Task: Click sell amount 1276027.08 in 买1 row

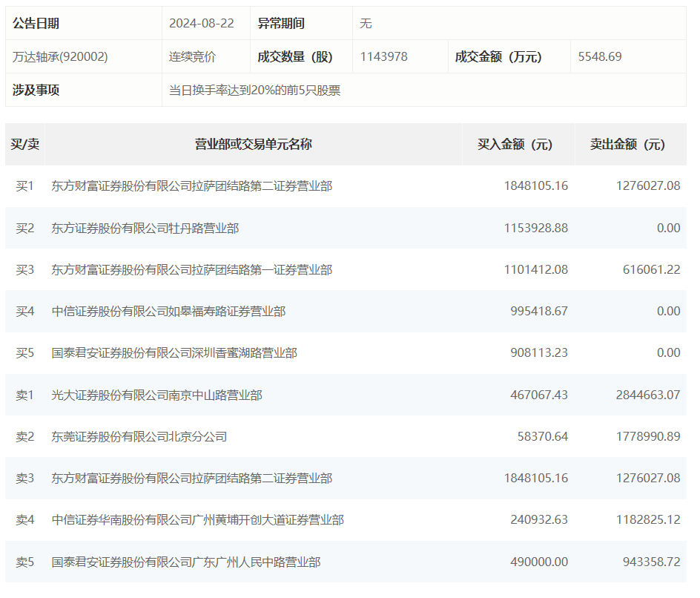Action: (x=648, y=185)
